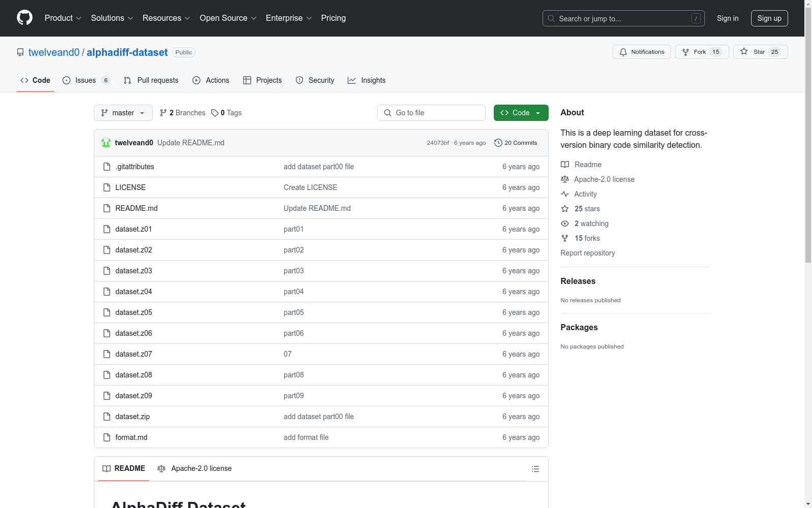Open the commit hash 24073bf
This screenshot has height=508, width=812.
438,143
